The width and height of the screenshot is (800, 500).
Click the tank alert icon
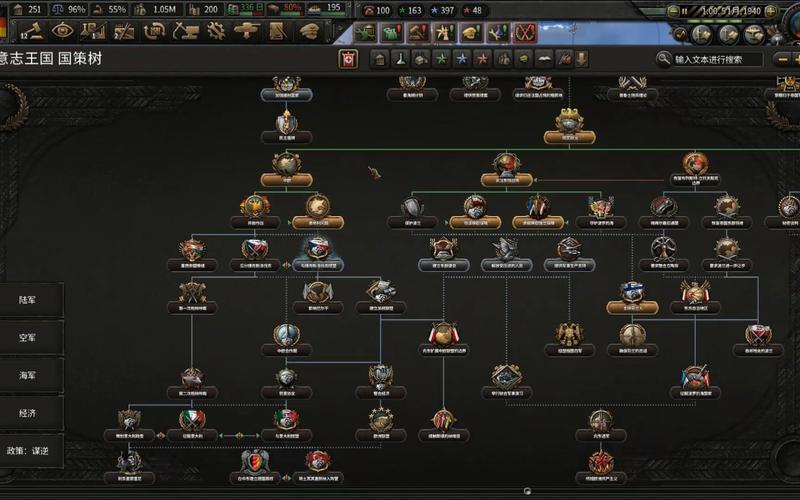pos(366,33)
